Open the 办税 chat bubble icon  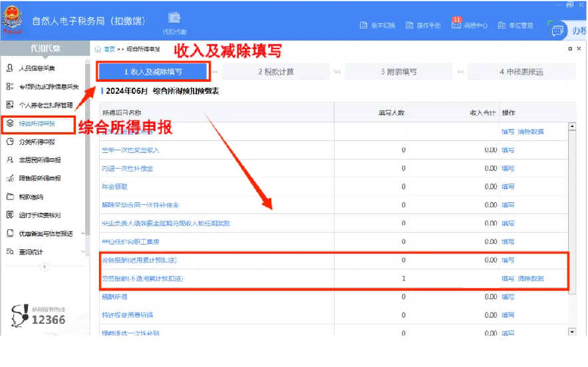[x=557, y=31]
